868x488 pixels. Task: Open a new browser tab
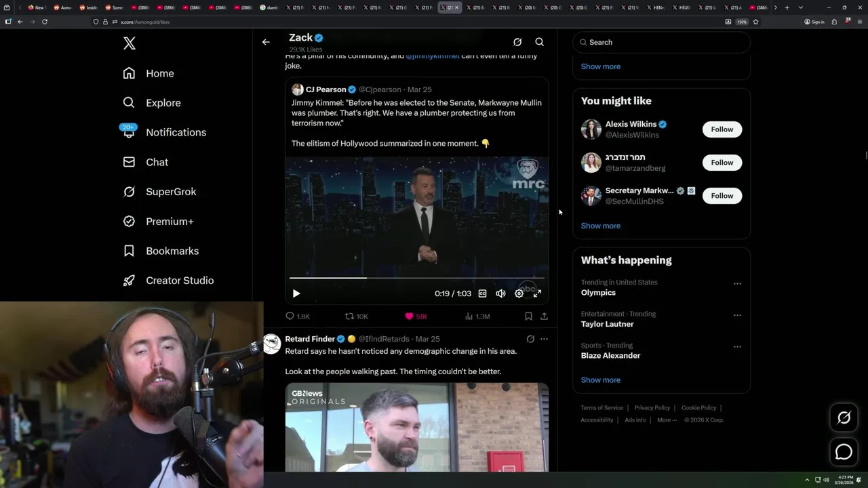(787, 7)
